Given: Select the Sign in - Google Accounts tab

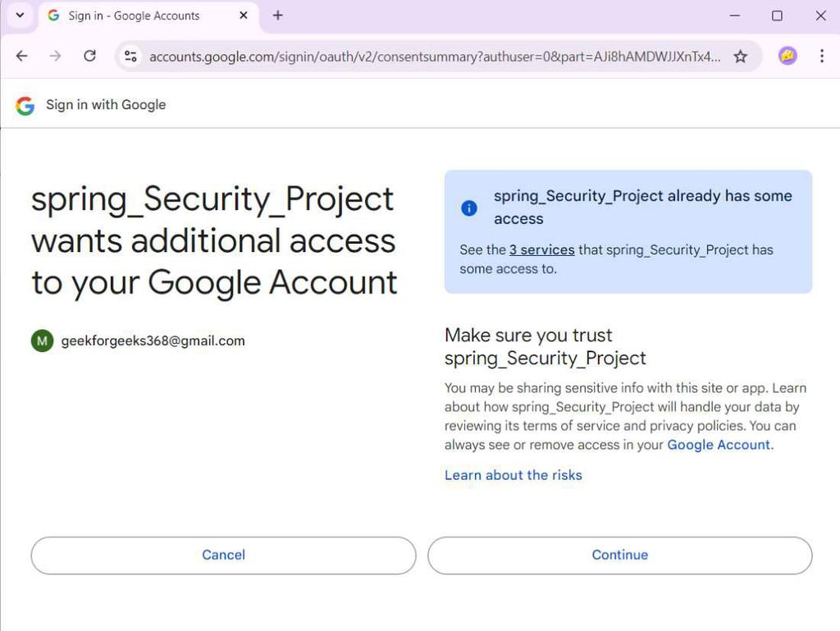Looking at the screenshot, I should (x=135, y=16).
